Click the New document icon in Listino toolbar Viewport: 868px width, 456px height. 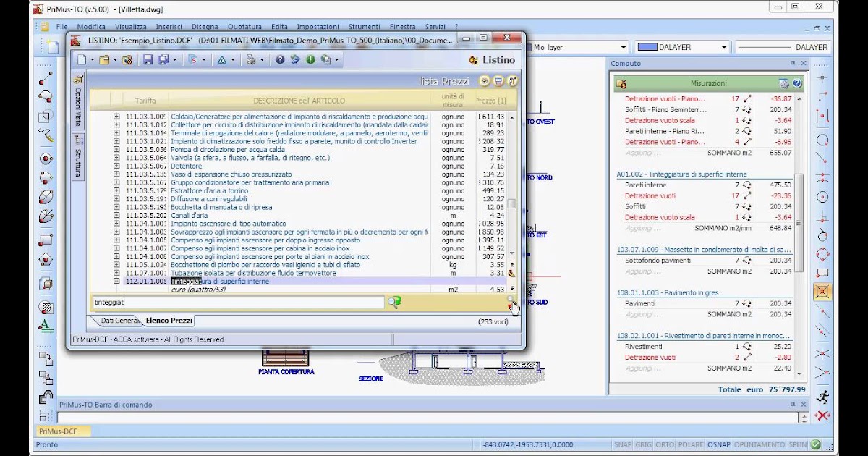pos(82,60)
